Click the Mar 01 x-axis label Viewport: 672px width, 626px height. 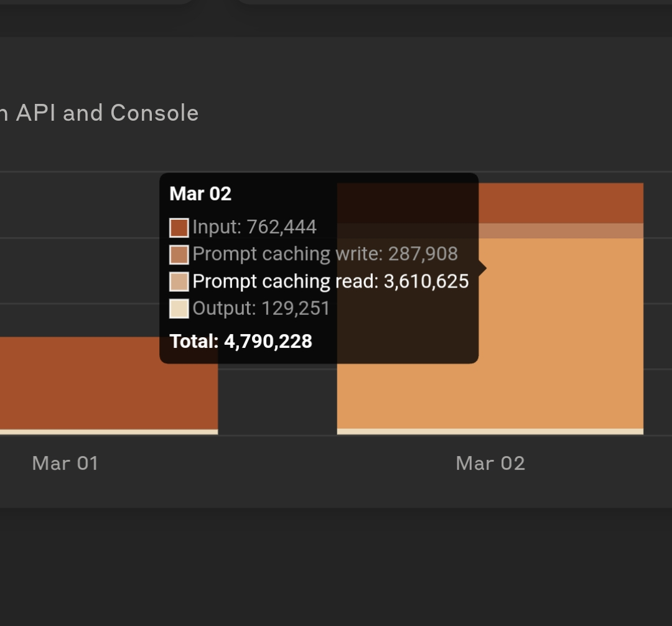[65, 464]
